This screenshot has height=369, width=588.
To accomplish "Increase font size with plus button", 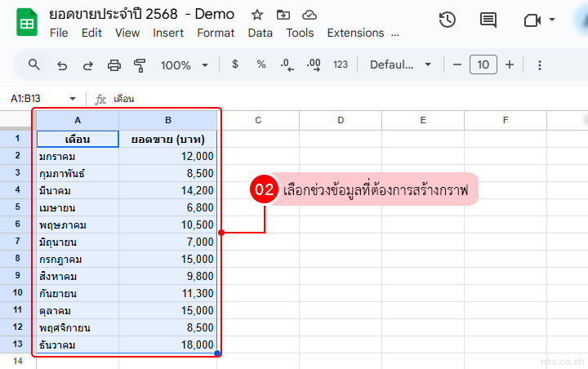I will click(x=510, y=64).
